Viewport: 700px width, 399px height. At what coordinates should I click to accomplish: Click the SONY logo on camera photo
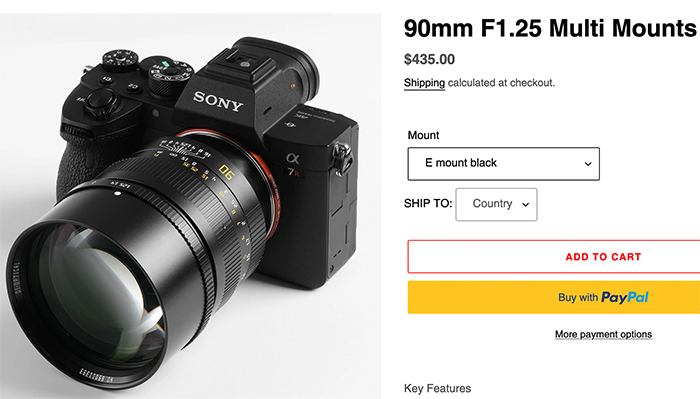pos(218,101)
